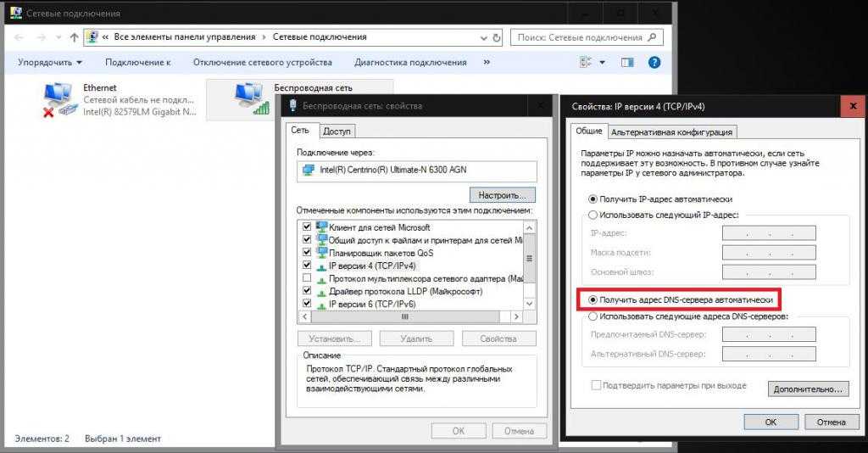
Task: Switch to the Альтернативная конфигурация tab
Action: point(673,131)
